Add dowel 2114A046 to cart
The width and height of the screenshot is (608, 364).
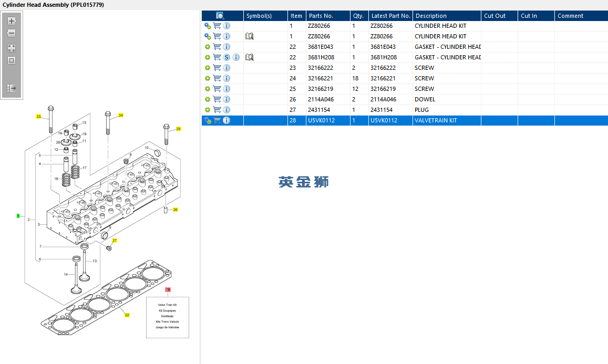(x=217, y=99)
